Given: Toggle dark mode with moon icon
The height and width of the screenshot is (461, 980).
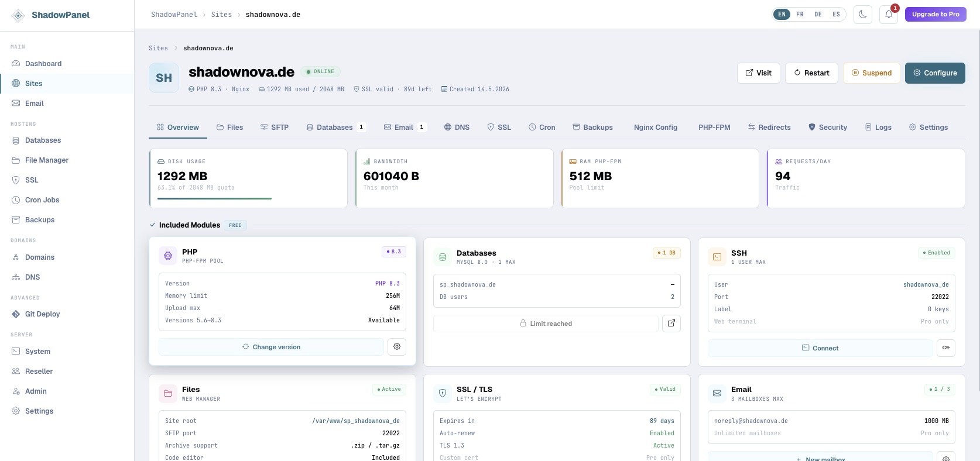Looking at the screenshot, I should [863, 15].
